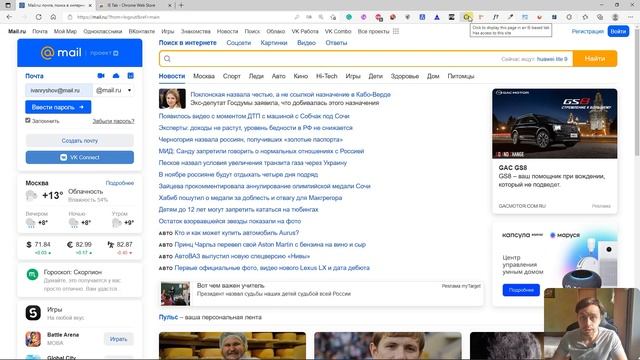This screenshot has width=640, height=360.
Task: Click the IE Tab extension icon highlighted yellow
Action: [467, 17]
